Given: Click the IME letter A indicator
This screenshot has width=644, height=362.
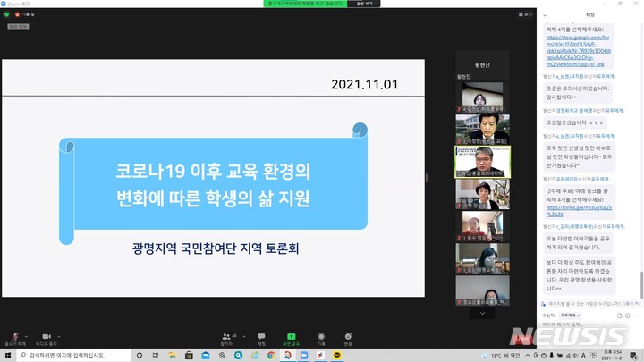Looking at the screenshot, I should tap(583, 356).
